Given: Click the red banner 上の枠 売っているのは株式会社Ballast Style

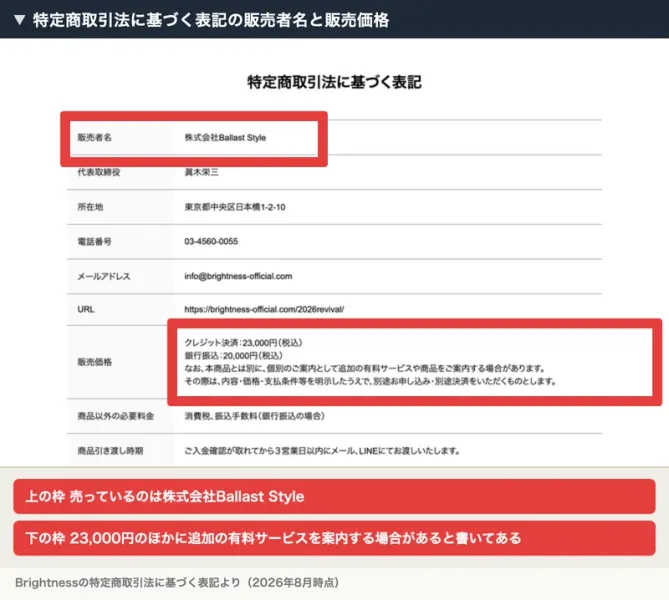Looking at the screenshot, I should (x=334, y=496).
